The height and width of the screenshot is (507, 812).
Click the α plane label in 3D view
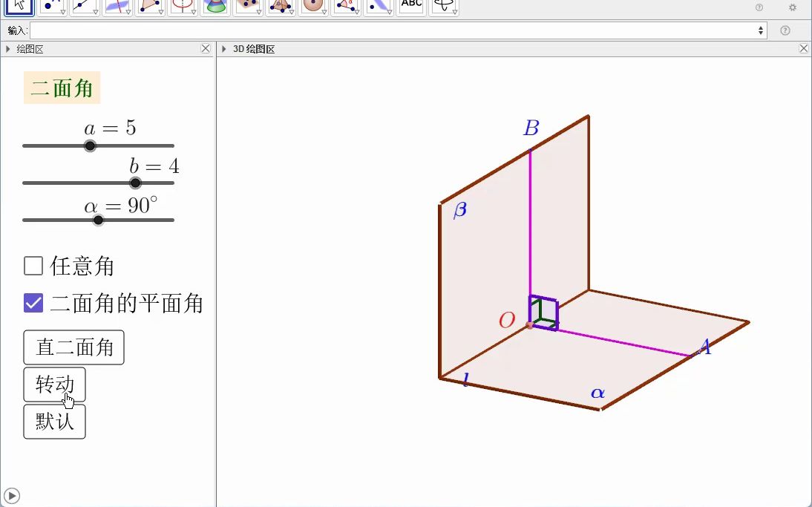click(x=597, y=393)
